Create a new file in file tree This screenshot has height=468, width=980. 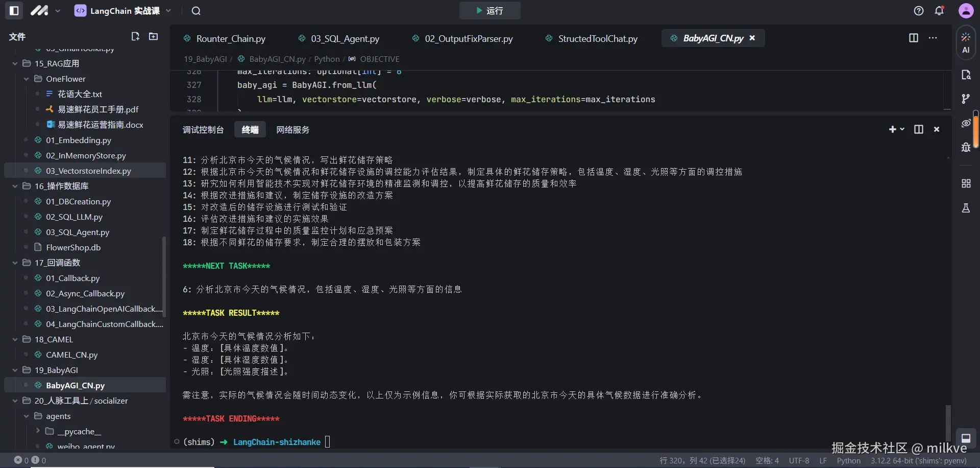click(135, 36)
